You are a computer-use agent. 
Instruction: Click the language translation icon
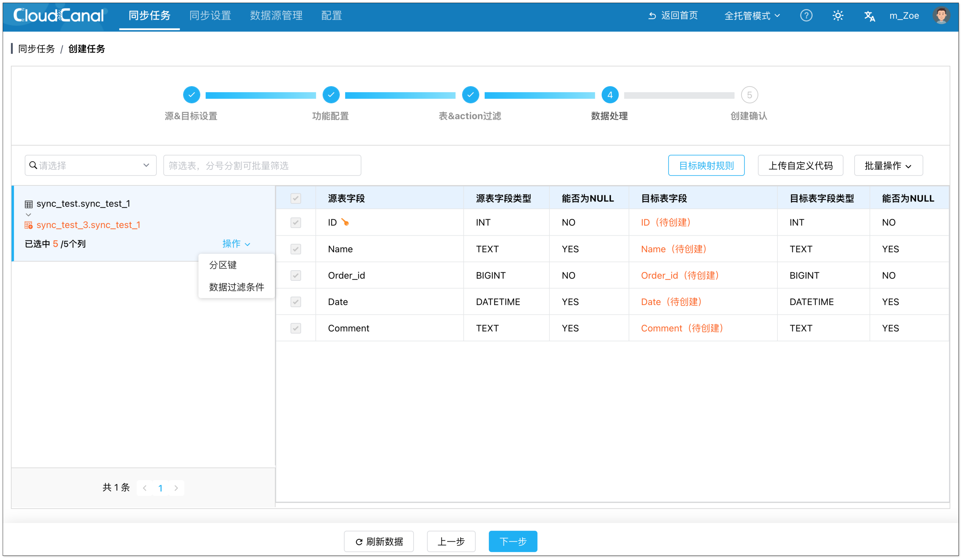pos(869,16)
